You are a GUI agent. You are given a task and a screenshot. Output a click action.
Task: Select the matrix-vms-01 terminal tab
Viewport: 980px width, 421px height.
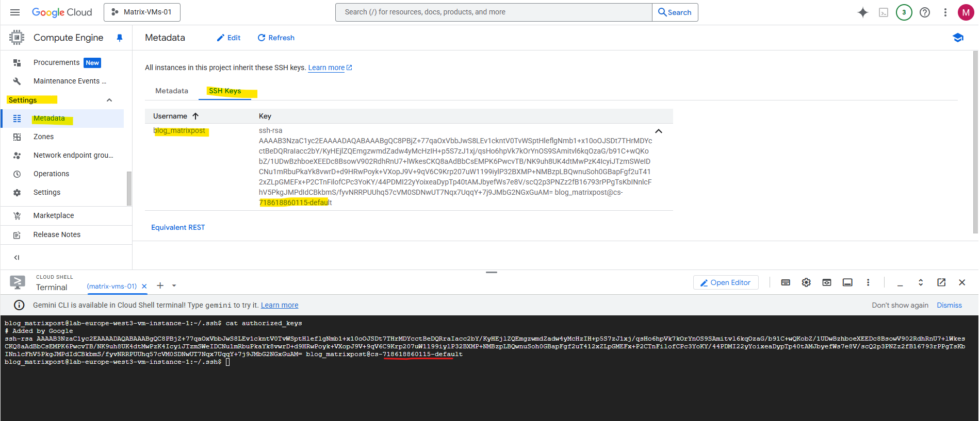(111, 286)
